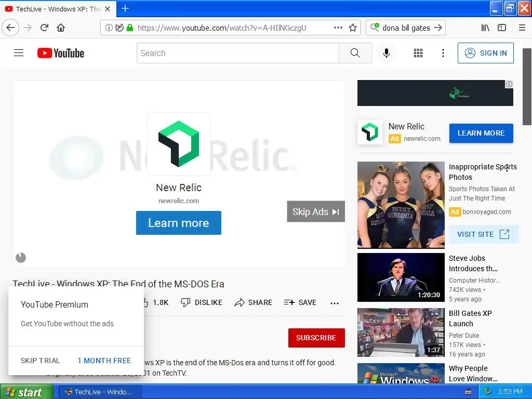Click the search engine magnifier icon in search box

click(375, 28)
